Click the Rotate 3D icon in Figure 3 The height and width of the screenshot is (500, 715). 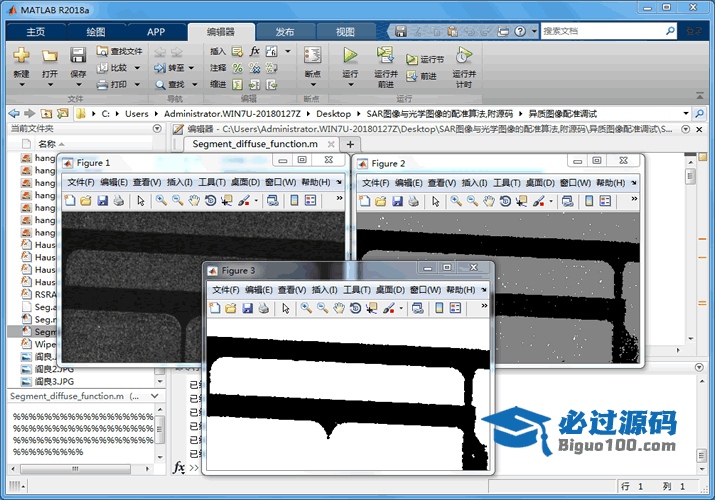pyautogui.click(x=355, y=308)
